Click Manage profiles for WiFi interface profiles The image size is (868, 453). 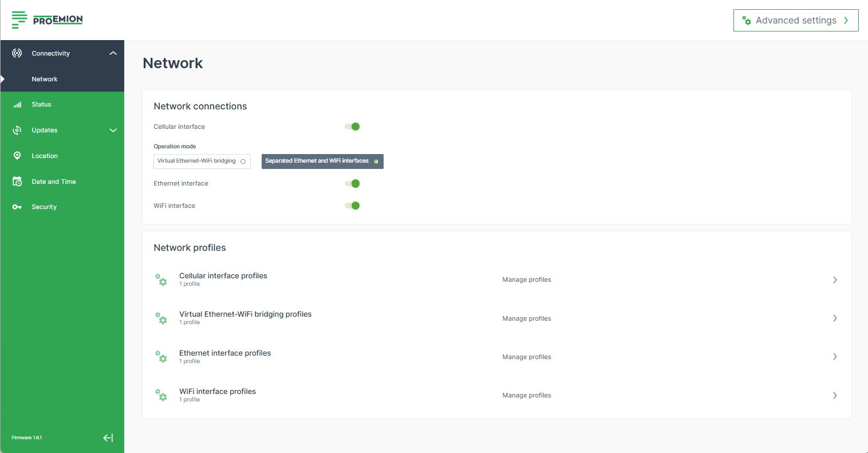pos(526,395)
